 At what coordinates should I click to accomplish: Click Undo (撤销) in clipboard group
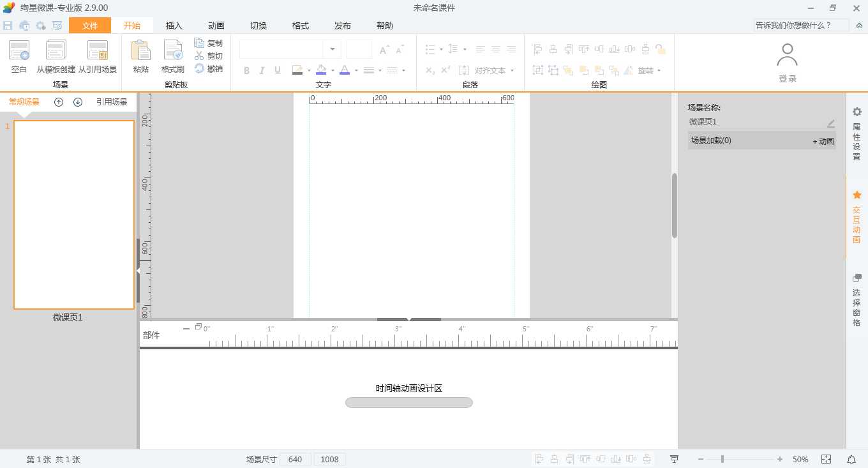[209, 69]
